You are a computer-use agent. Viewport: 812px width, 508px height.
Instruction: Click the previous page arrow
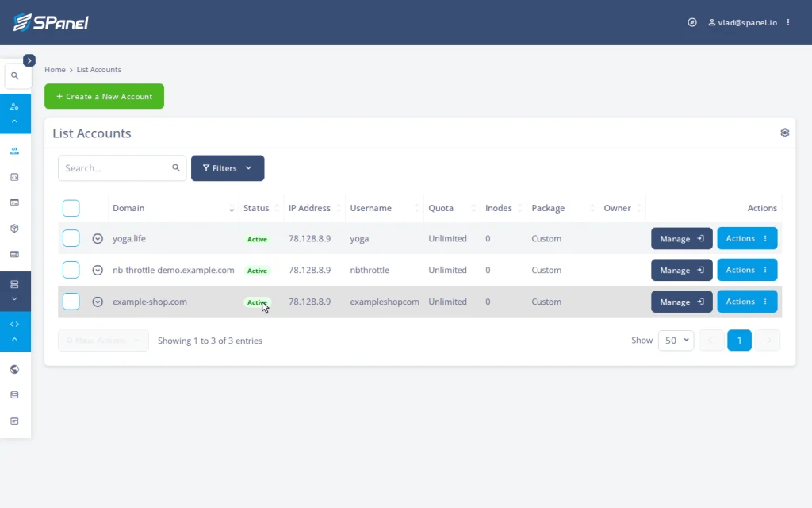pyautogui.click(x=711, y=341)
